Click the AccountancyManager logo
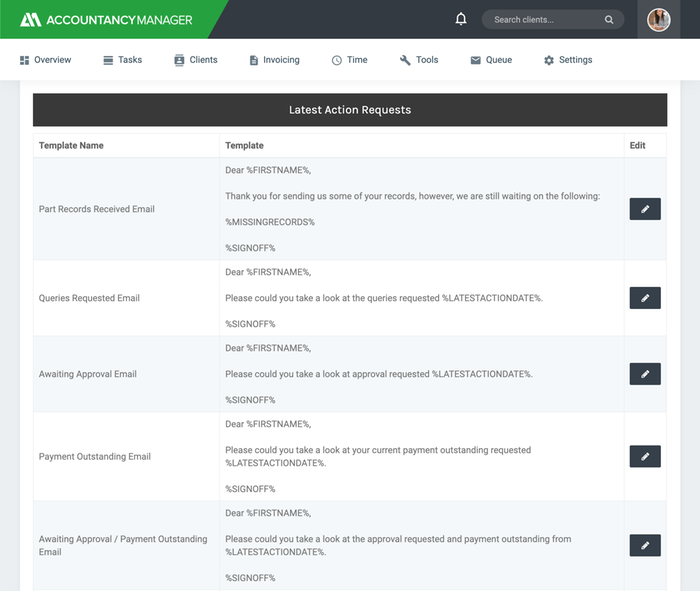Viewport: 700px width, 591px height. [111, 19]
